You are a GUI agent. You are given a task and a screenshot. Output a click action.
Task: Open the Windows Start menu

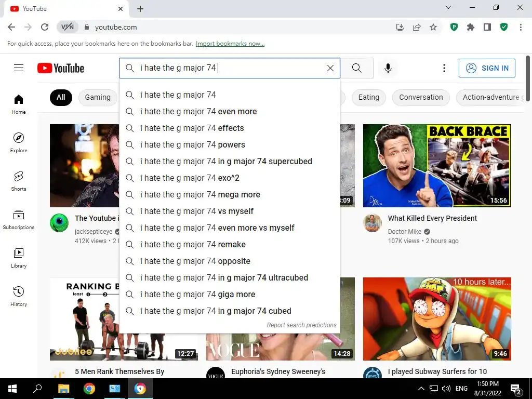tap(12, 389)
